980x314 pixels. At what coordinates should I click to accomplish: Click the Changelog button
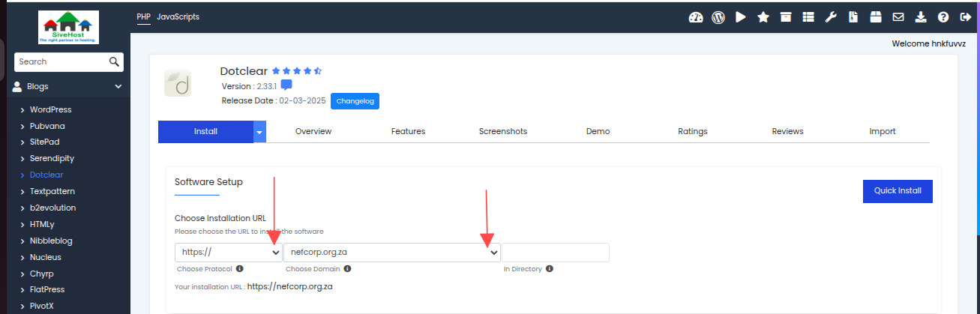pos(355,100)
